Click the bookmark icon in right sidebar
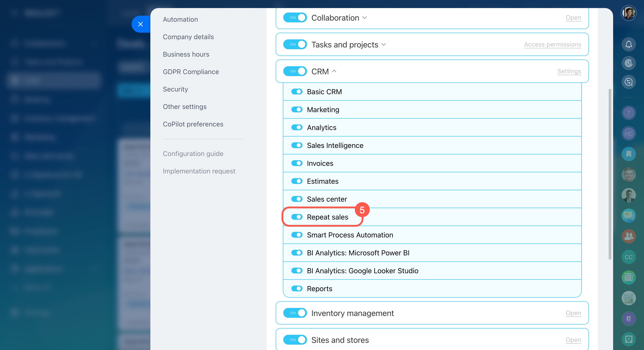 (x=629, y=154)
